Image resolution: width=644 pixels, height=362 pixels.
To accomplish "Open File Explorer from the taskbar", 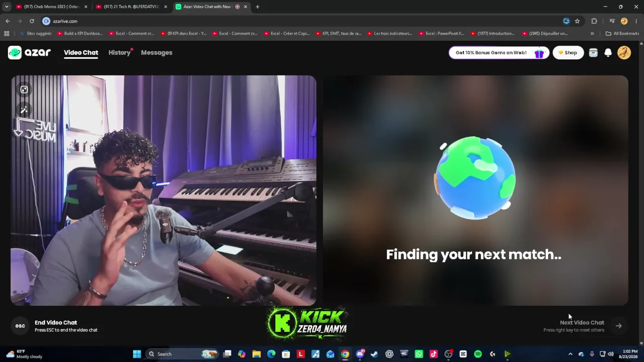I will 257,354.
